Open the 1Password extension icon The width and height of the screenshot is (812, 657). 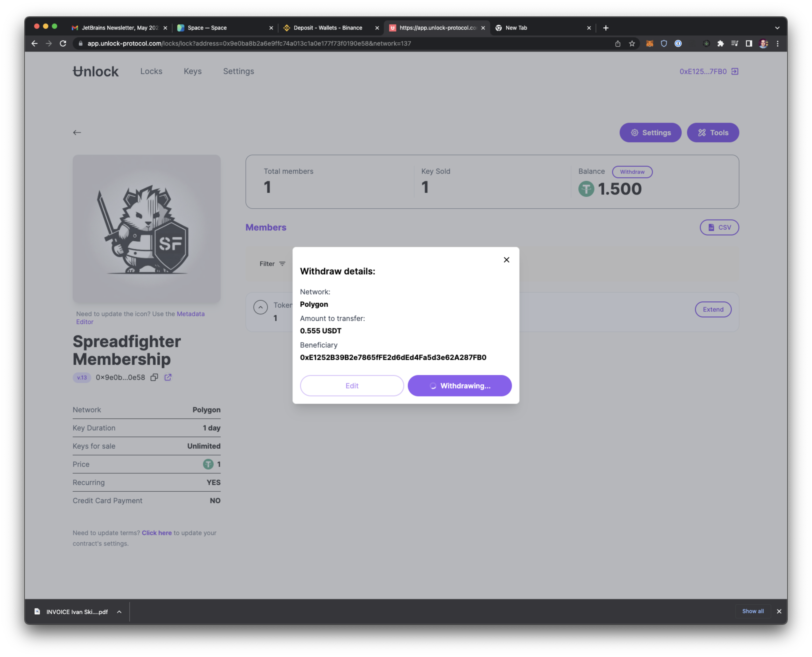tap(678, 43)
